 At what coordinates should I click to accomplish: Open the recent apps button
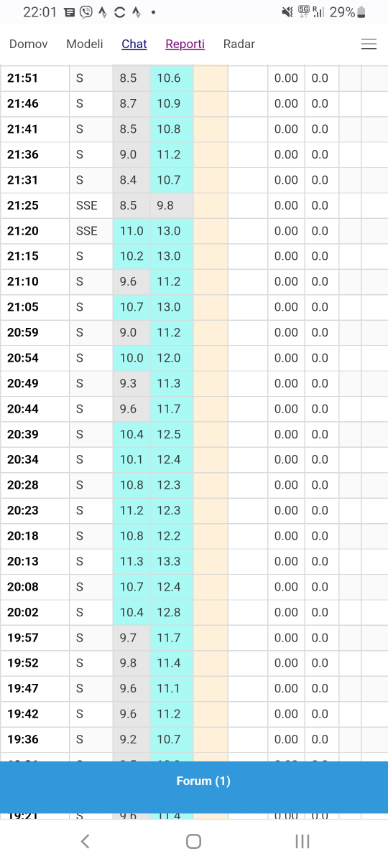[x=302, y=841]
